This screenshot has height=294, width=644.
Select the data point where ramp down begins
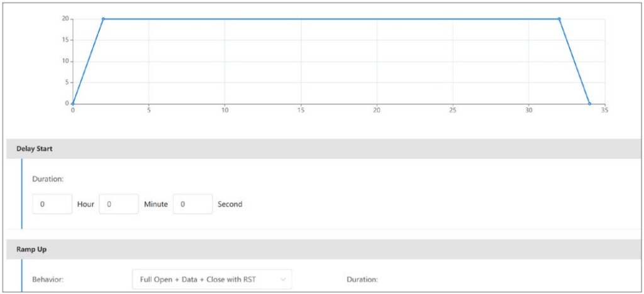(559, 19)
